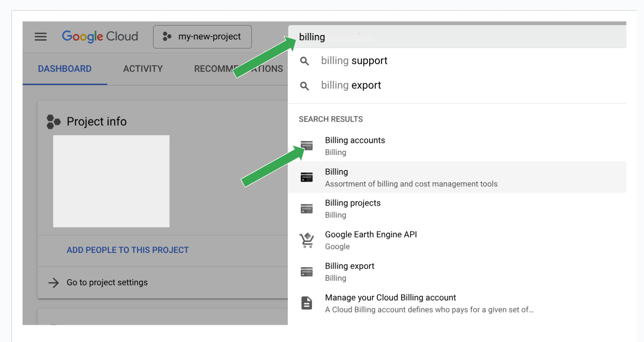Switch to the Activity tab

pos(143,69)
